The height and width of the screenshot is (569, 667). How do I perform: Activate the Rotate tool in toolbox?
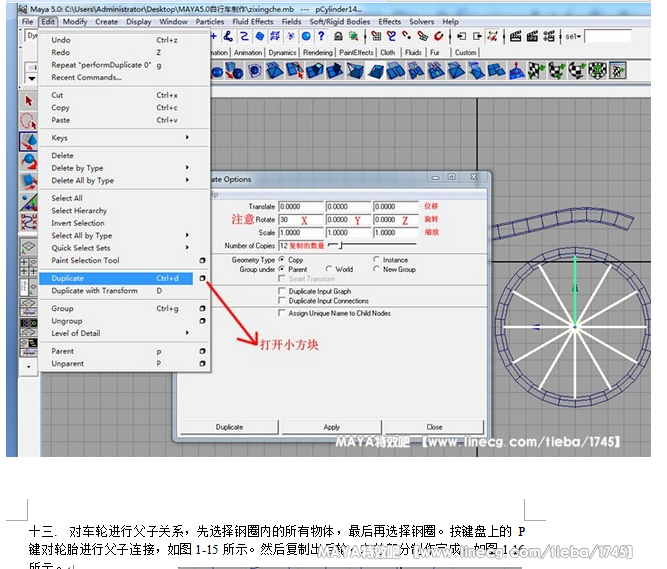(x=29, y=162)
